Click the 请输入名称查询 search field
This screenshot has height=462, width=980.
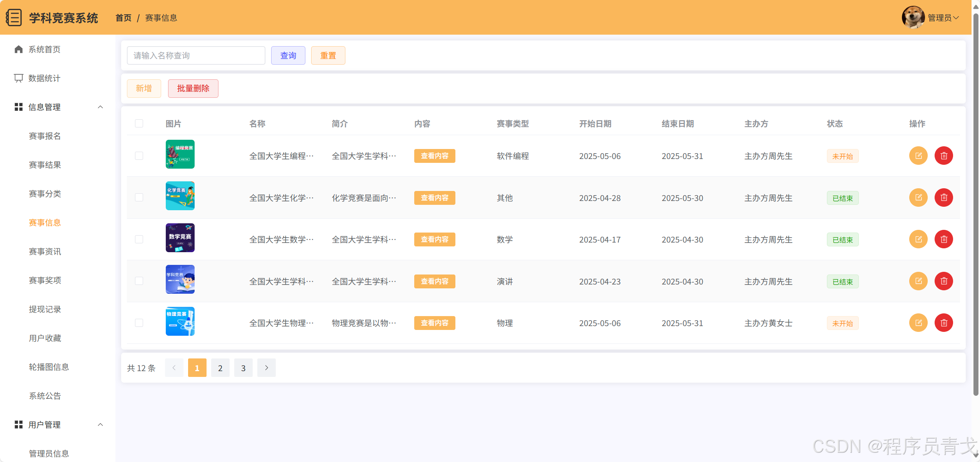click(x=196, y=55)
